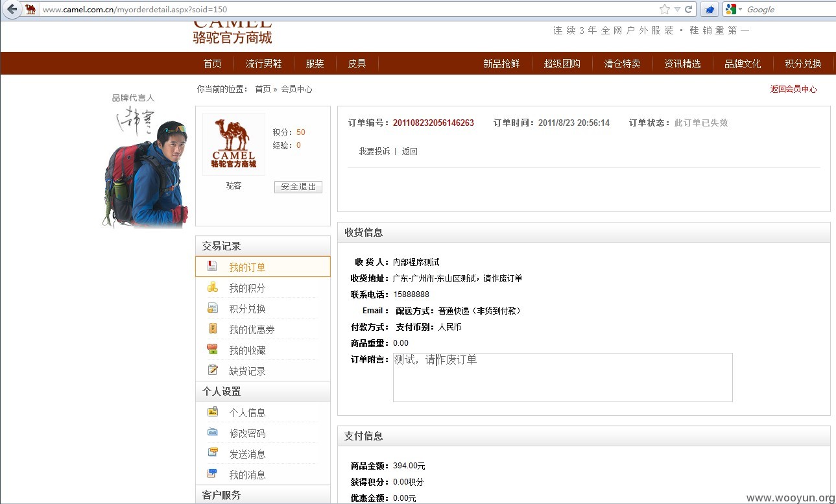Open 清仓特卖 navigation item
836x504 pixels.
pyautogui.click(x=622, y=64)
